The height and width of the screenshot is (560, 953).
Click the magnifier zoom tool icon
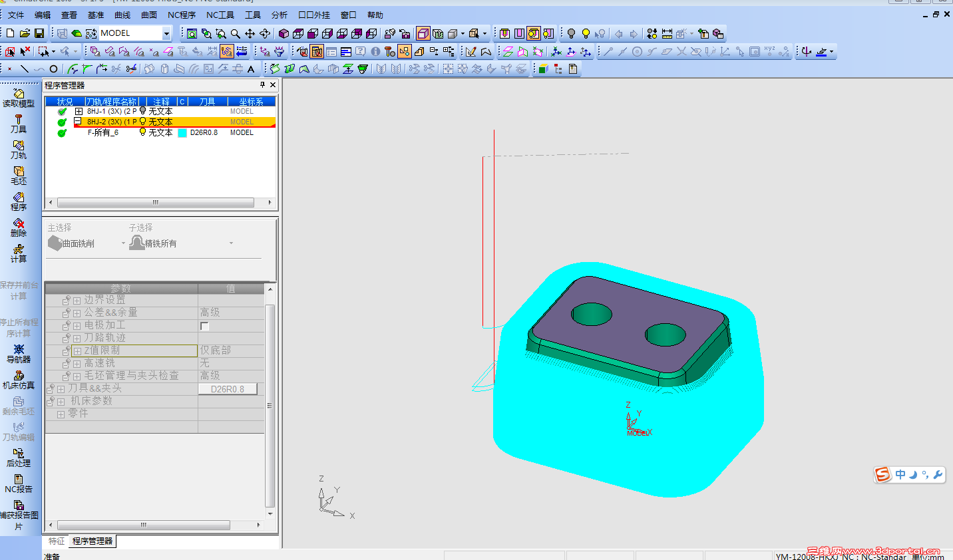pyautogui.click(x=236, y=33)
